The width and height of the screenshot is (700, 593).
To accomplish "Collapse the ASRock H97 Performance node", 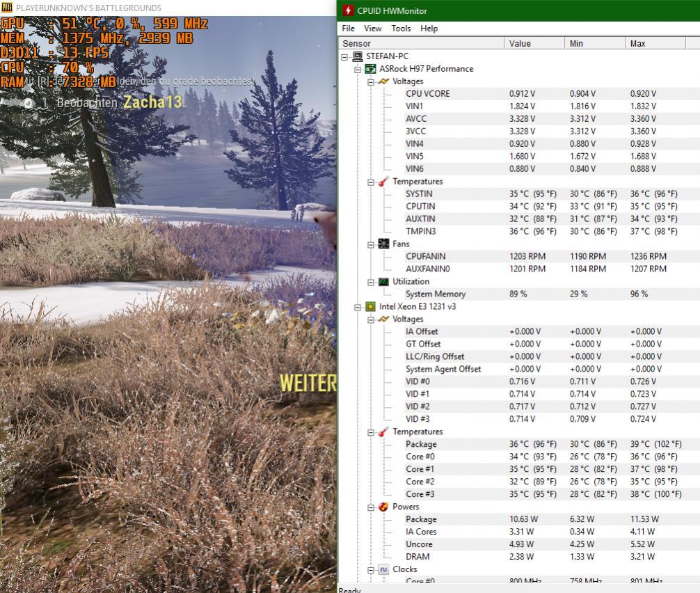I will pos(358,70).
